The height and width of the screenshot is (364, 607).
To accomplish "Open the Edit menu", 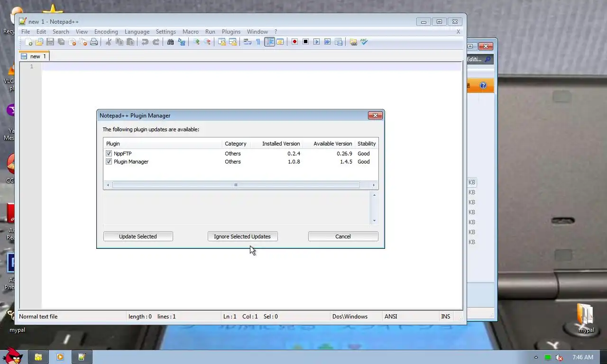I will (41, 32).
